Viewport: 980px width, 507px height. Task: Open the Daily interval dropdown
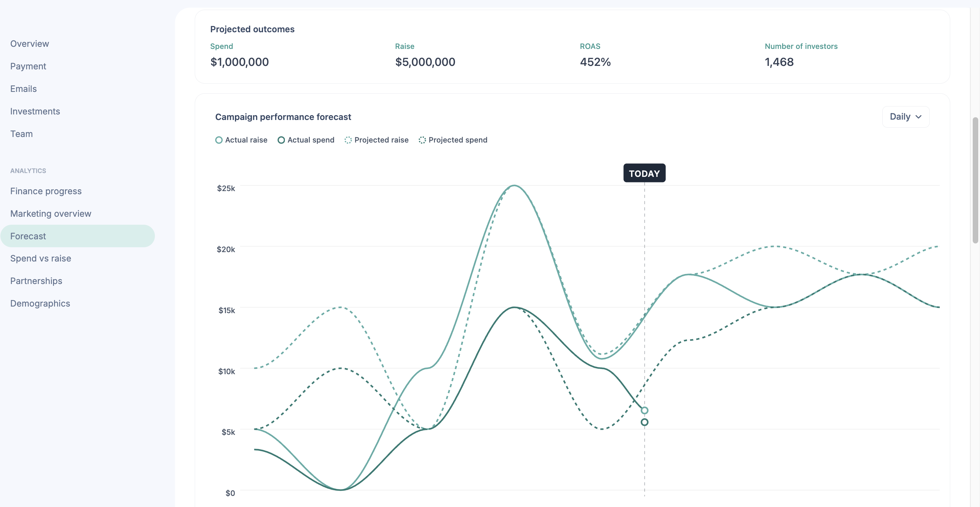(x=905, y=117)
